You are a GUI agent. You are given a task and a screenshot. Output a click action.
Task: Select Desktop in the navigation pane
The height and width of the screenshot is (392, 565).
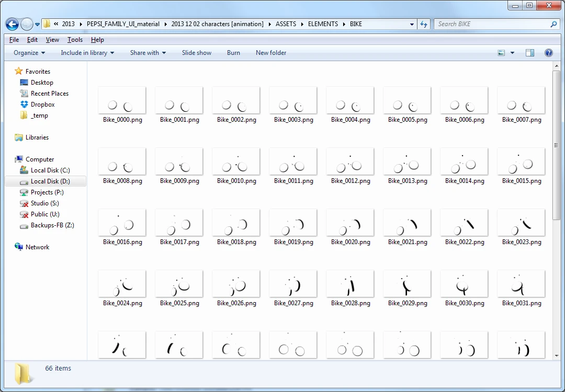37,83
